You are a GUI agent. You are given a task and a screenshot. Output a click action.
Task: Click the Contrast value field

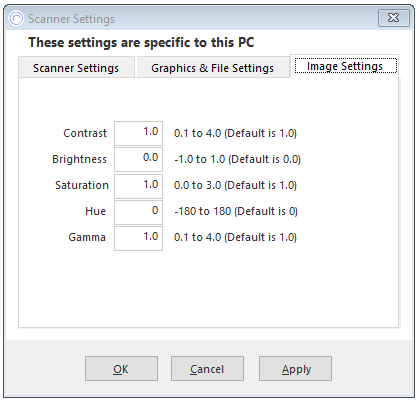tap(138, 133)
